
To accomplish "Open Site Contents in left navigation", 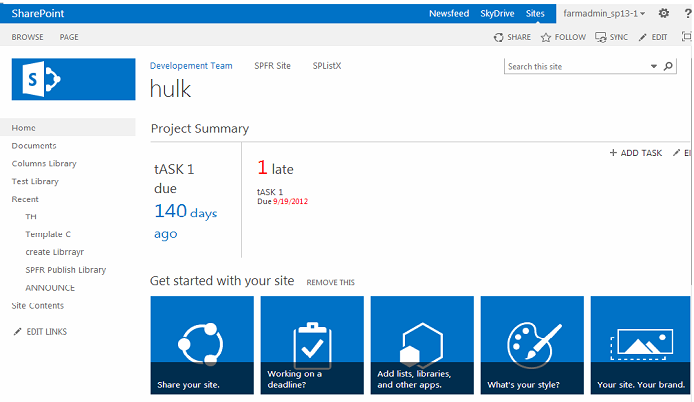I will 38,305.
